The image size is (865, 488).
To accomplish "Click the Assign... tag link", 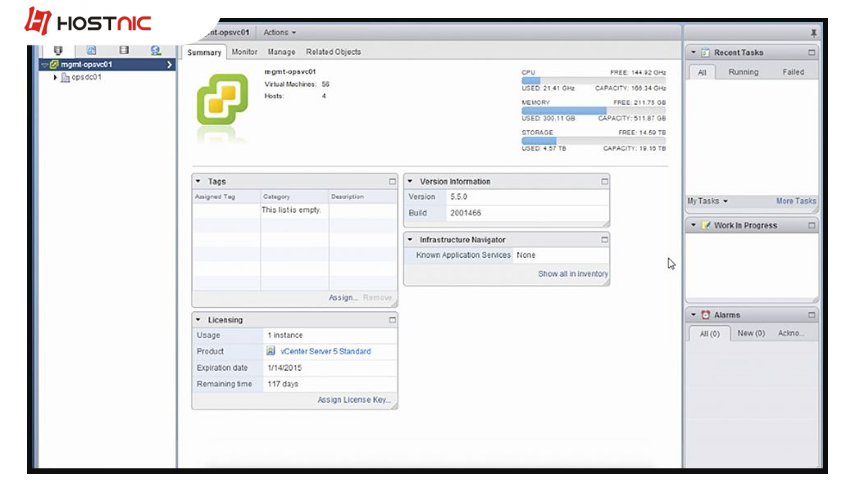I will coord(343,298).
